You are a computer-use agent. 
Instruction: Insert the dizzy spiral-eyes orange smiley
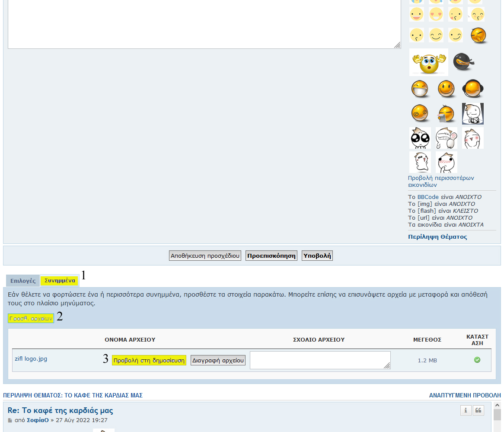tap(420, 113)
